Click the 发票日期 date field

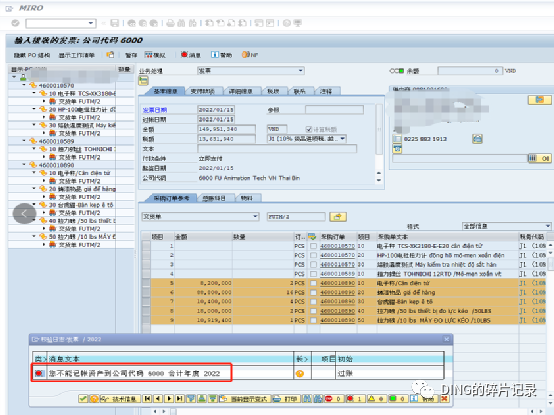pyautogui.click(x=216, y=110)
